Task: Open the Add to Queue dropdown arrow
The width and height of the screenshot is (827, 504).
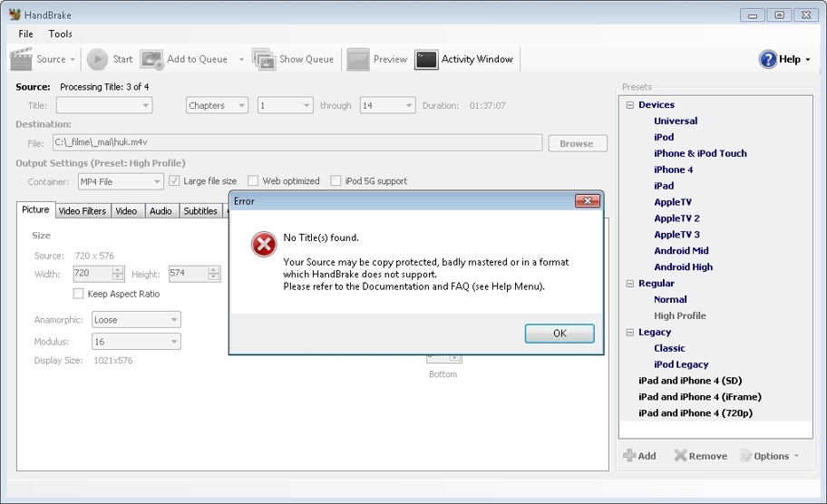Action: [241, 60]
